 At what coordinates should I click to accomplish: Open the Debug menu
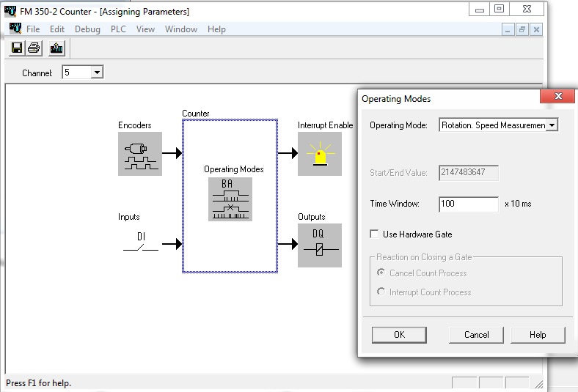pyautogui.click(x=87, y=29)
